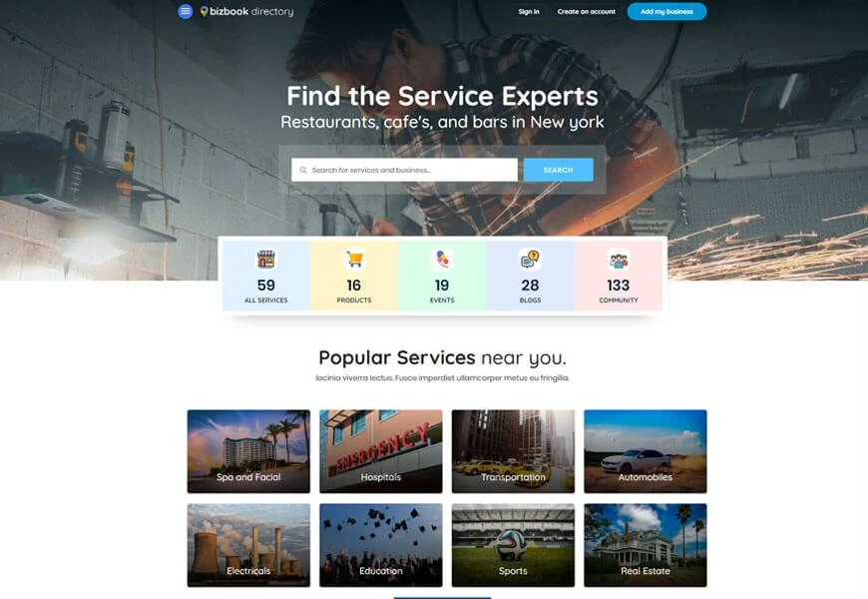Open the Spa and Facial category
Image resolution: width=868 pixels, height=599 pixels.
[x=248, y=451]
